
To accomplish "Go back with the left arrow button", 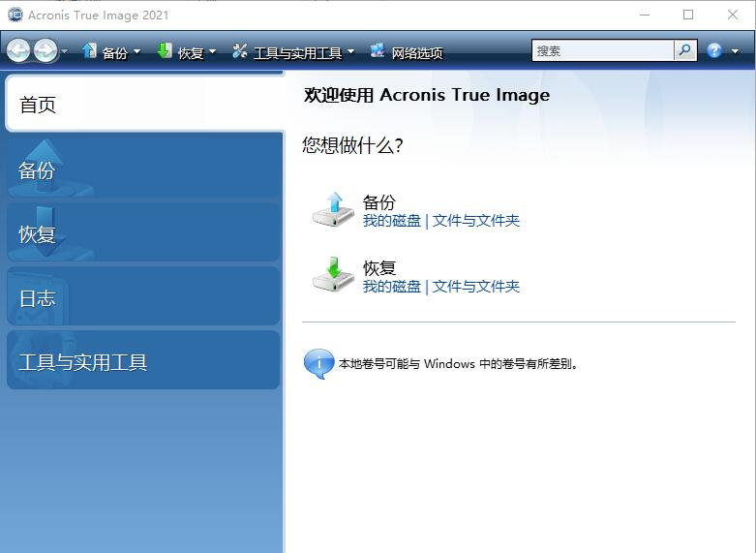I will 18,50.
